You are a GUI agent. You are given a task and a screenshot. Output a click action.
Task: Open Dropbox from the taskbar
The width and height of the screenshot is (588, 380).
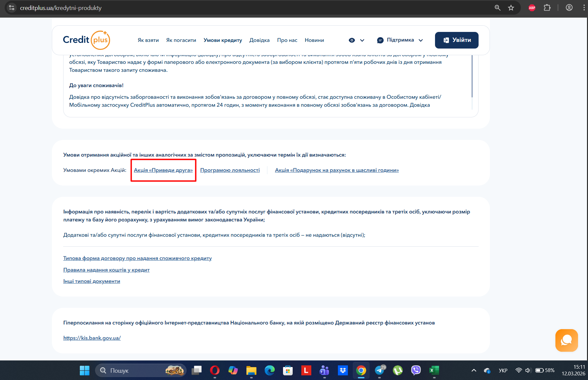pos(343,370)
